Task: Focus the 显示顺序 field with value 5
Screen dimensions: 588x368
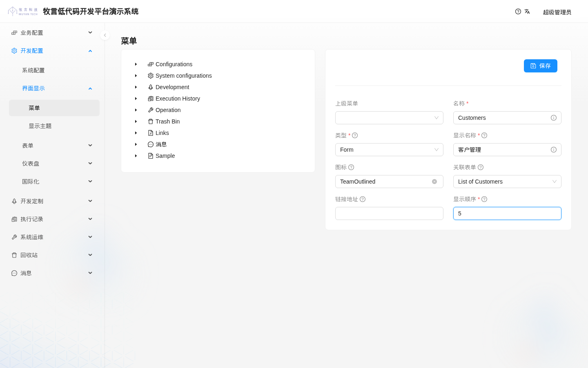Action: (507, 213)
